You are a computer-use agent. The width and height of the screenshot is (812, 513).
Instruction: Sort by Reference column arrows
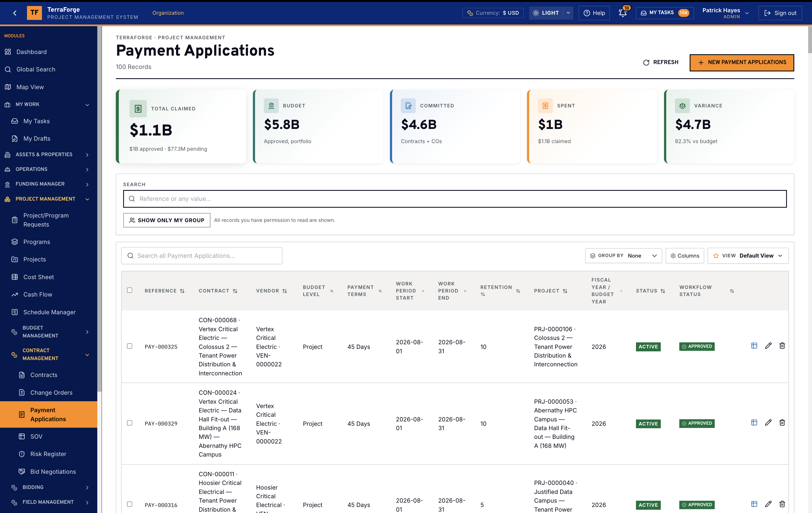[x=182, y=291]
